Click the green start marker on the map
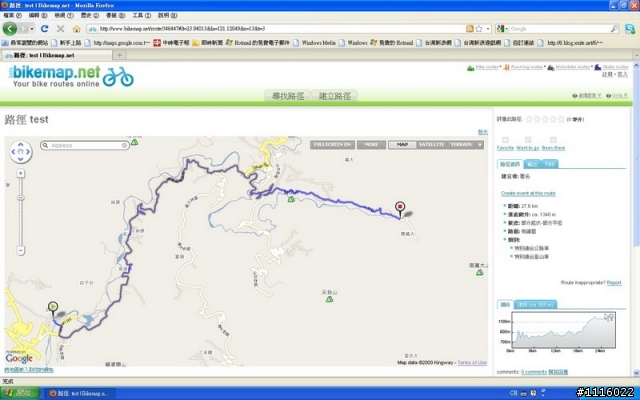This screenshot has height=400, width=640. click(53, 307)
